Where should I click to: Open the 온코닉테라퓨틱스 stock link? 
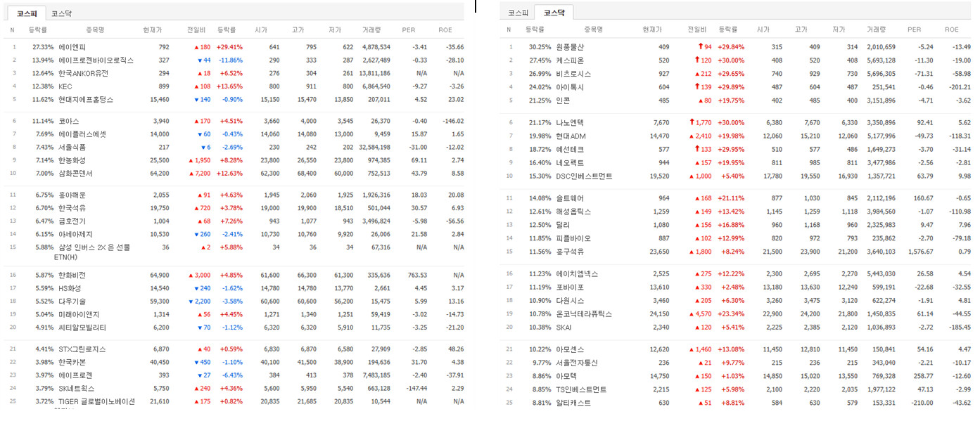tap(584, 314)
